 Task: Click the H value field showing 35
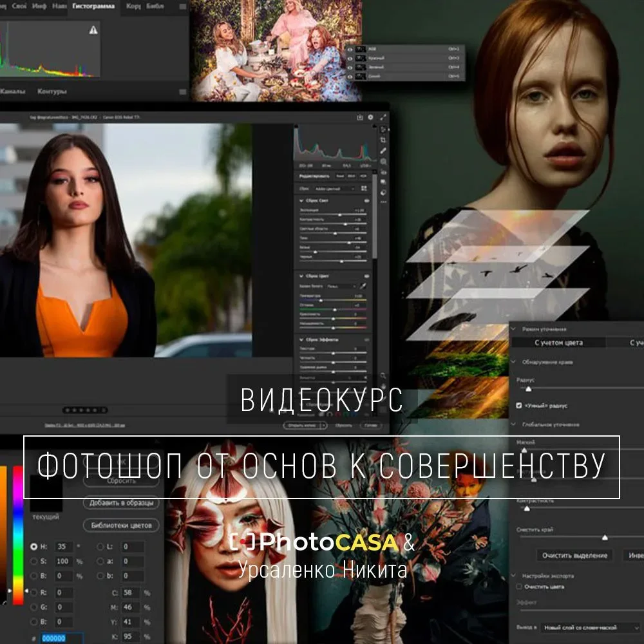[x=64, y=547]
